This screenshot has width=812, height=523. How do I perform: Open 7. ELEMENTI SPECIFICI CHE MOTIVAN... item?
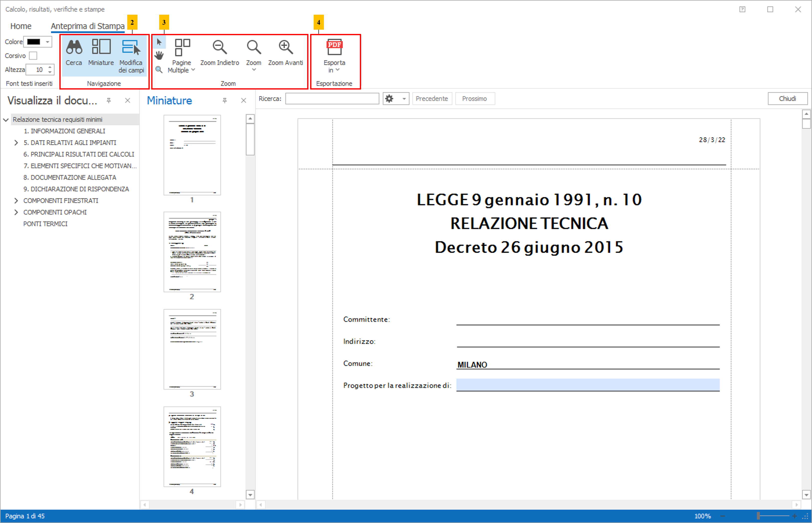point(80,166)
